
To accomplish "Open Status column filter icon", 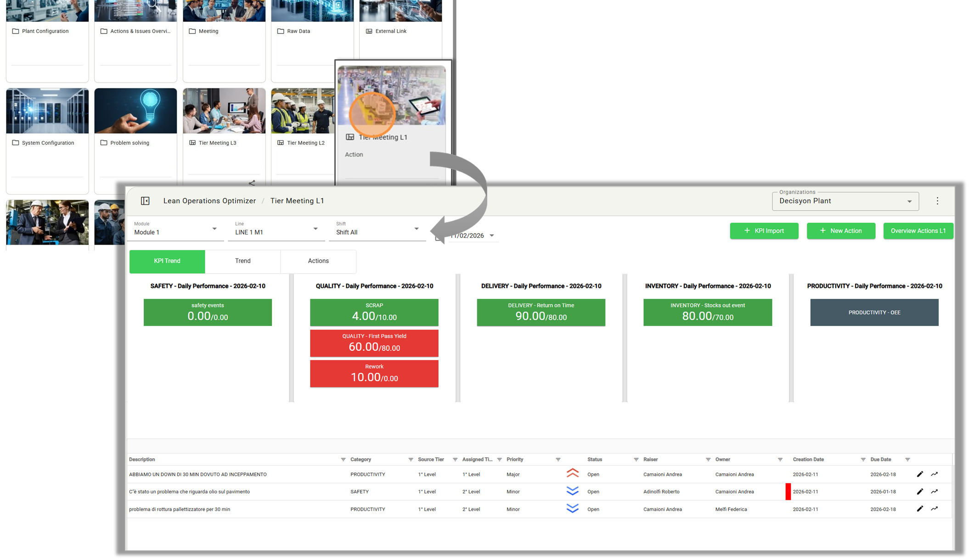I will click(636, 459).
